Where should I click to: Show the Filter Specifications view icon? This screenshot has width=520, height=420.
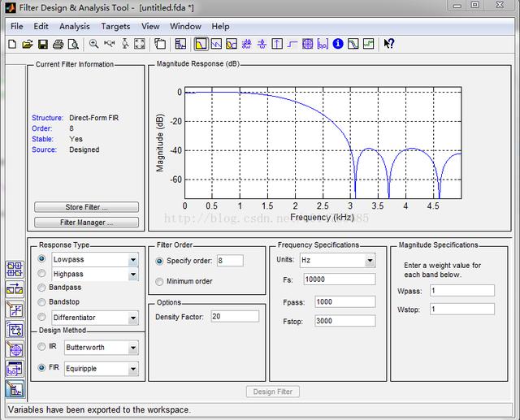click(x=180, y=44)
